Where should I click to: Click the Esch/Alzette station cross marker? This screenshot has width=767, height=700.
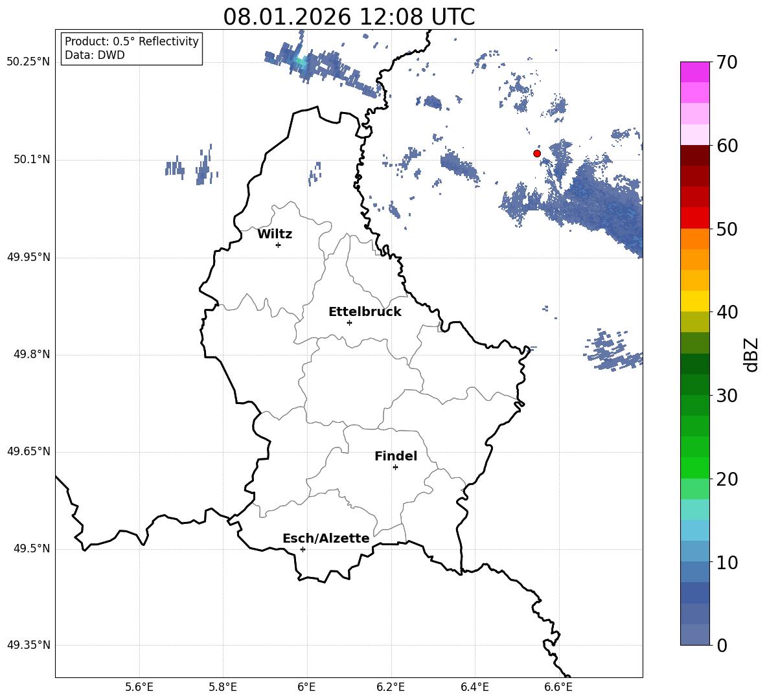[303, 549]
